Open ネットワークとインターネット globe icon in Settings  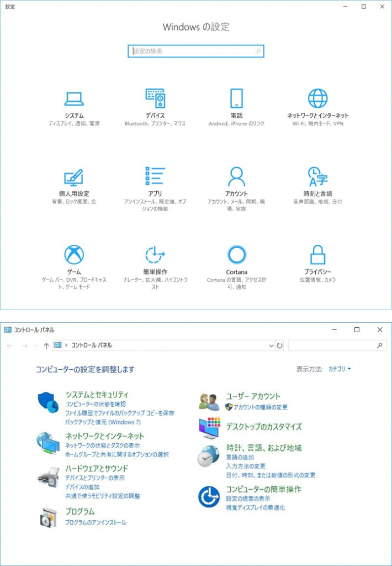click(x=317, y=98)
